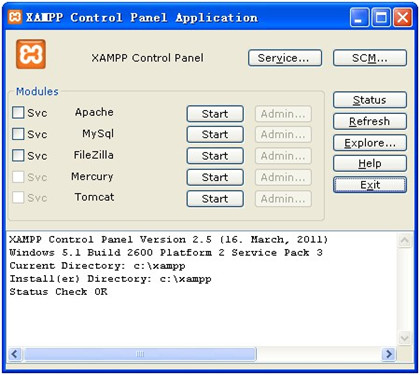This screenshot has width=420, height=375.
Task: Click the horizontal scrollbar right arrow
Action: click(389, 354)
